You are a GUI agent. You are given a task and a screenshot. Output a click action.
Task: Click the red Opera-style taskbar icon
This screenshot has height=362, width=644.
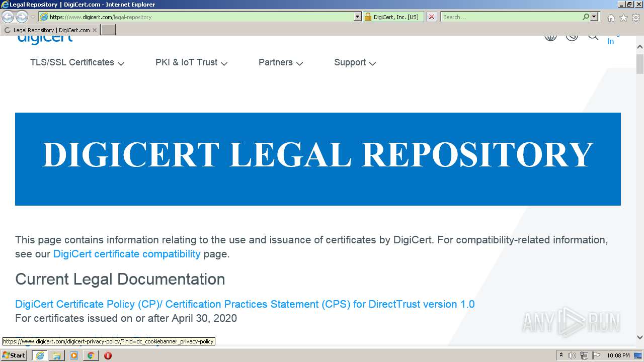pos(108,355)
